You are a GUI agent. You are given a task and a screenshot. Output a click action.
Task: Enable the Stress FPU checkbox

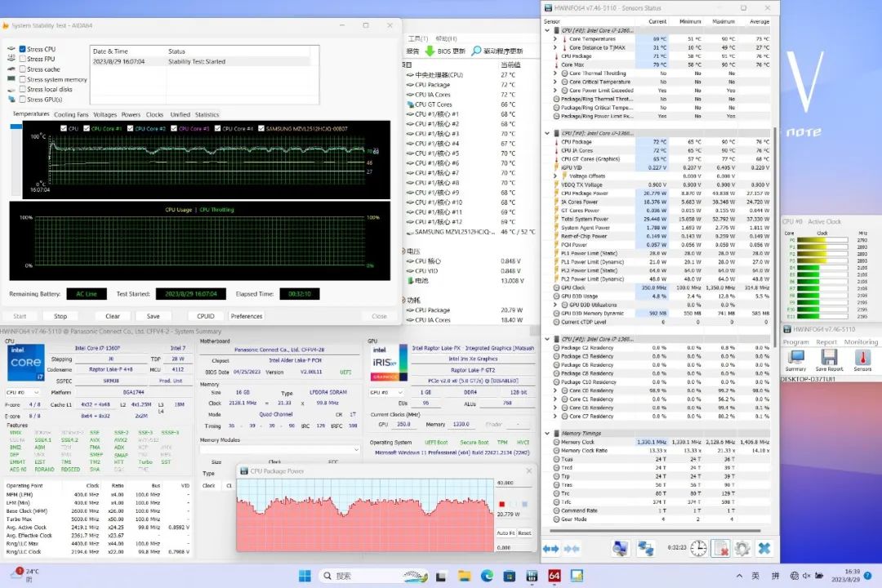coord(23,59)
